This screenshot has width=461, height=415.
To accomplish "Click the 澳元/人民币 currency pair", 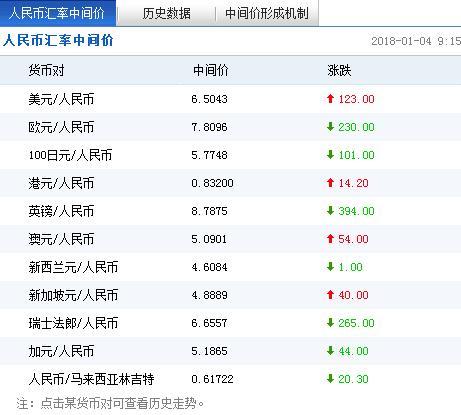I will click(x=61, y=239).
